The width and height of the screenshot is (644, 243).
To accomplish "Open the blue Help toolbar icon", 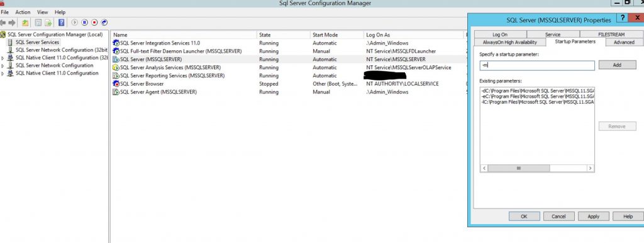I will 61,23.
